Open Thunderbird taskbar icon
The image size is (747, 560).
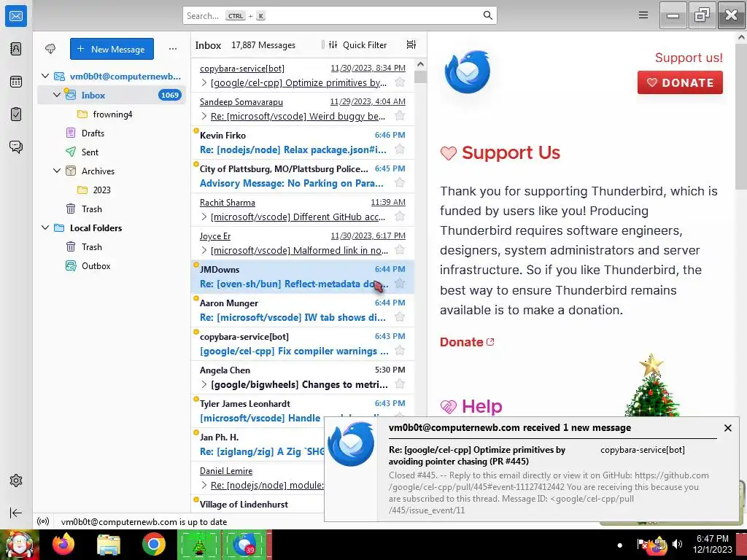pyautogui.click(x=245, y=544)
